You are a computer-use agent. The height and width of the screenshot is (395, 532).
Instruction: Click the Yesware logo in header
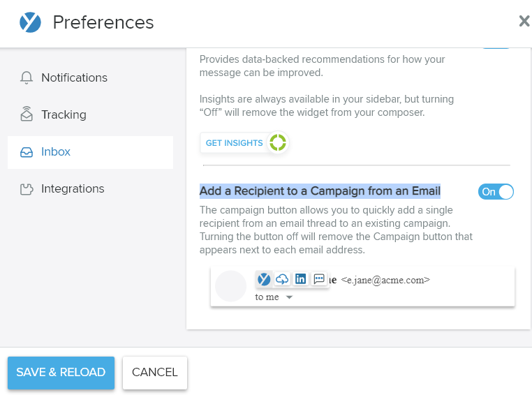pos(30,22)
